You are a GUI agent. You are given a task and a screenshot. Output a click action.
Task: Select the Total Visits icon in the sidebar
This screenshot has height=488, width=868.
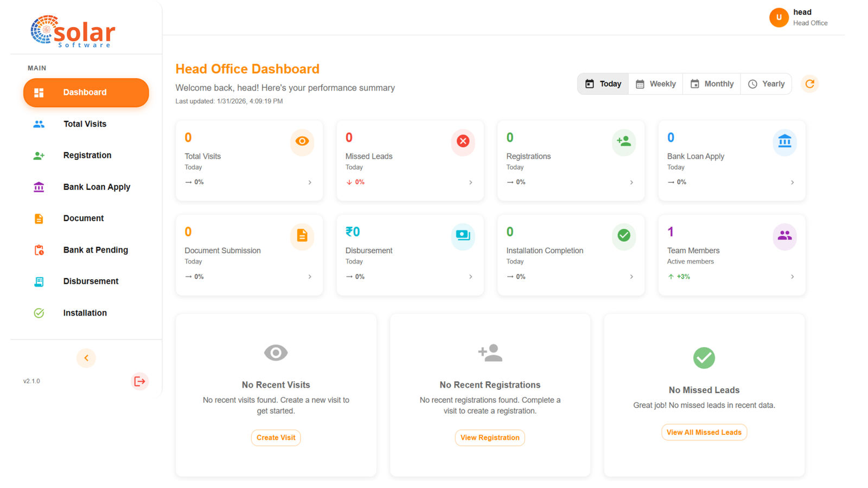tap(39, 124)
